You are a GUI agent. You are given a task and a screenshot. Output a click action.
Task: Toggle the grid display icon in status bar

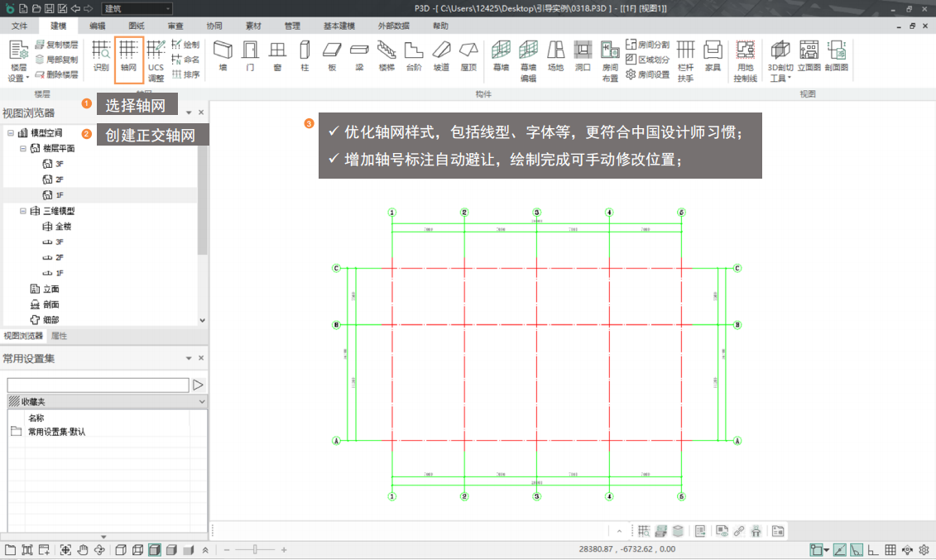click(x=890, y=550)
